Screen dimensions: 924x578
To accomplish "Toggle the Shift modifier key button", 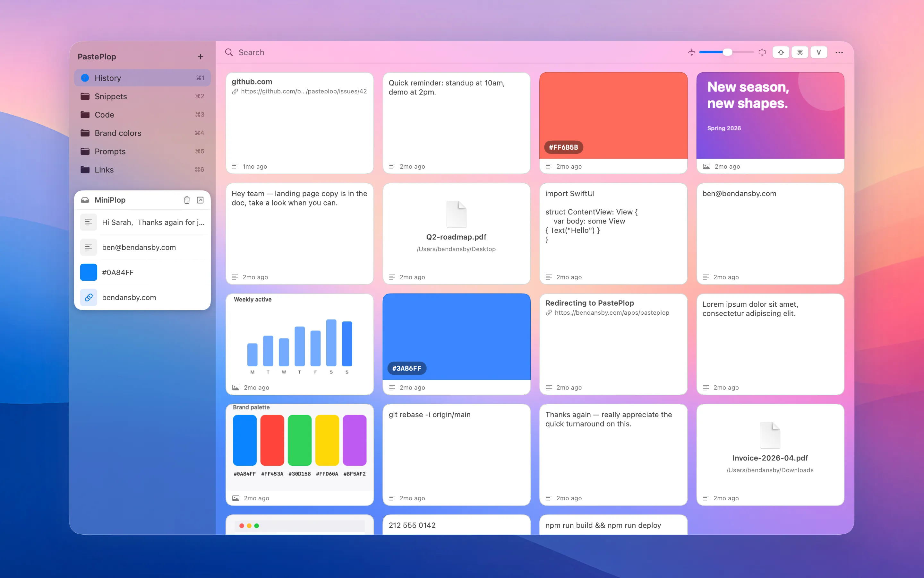I will click(781, 52).
